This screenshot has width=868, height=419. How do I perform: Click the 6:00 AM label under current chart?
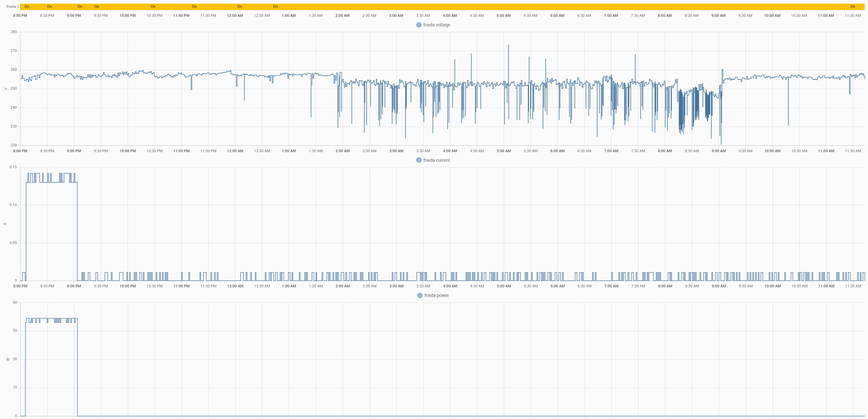click(557, 286)
